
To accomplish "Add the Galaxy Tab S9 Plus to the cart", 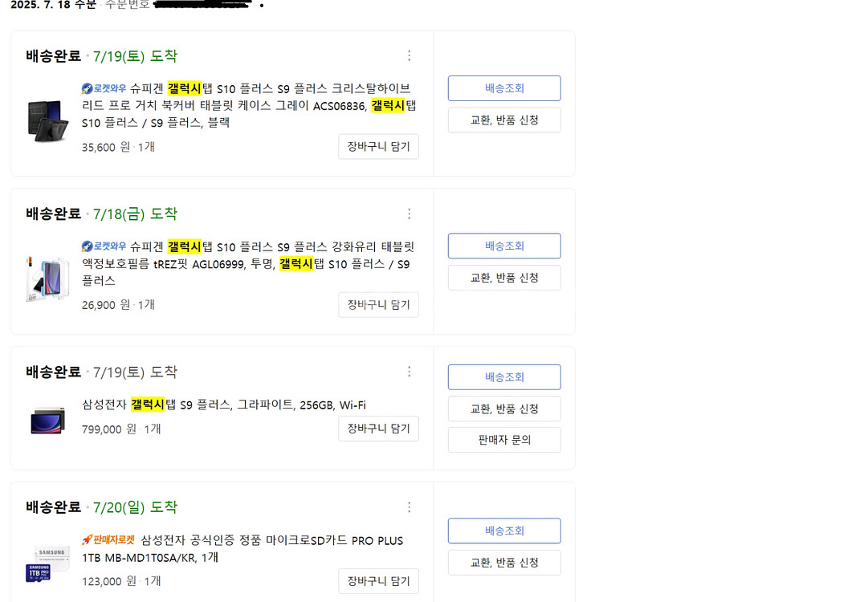I will (x=378, y=429).
